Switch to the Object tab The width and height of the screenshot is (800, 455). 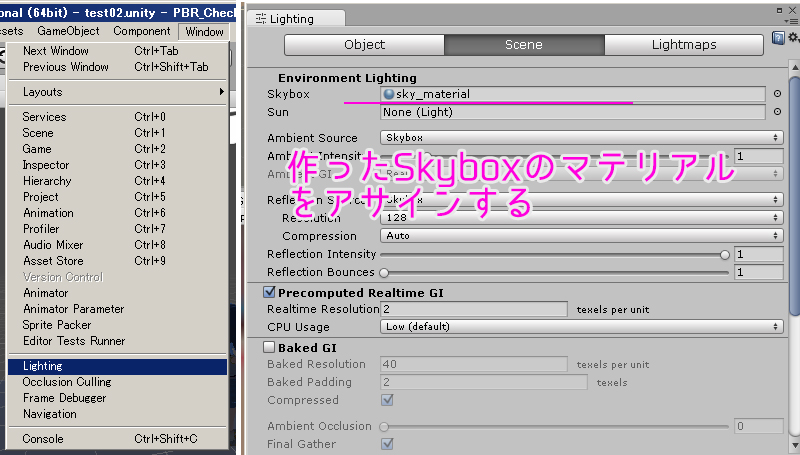click(x=364, y=45)
